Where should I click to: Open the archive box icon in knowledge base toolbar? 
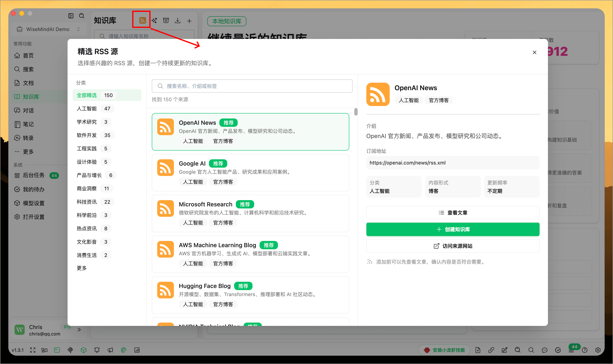click(166, 20)
